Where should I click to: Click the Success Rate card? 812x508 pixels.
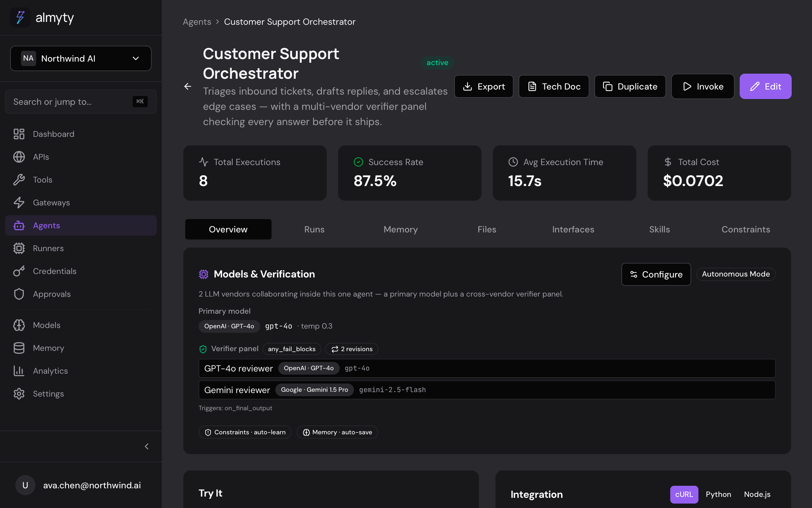tap(410, 173)
